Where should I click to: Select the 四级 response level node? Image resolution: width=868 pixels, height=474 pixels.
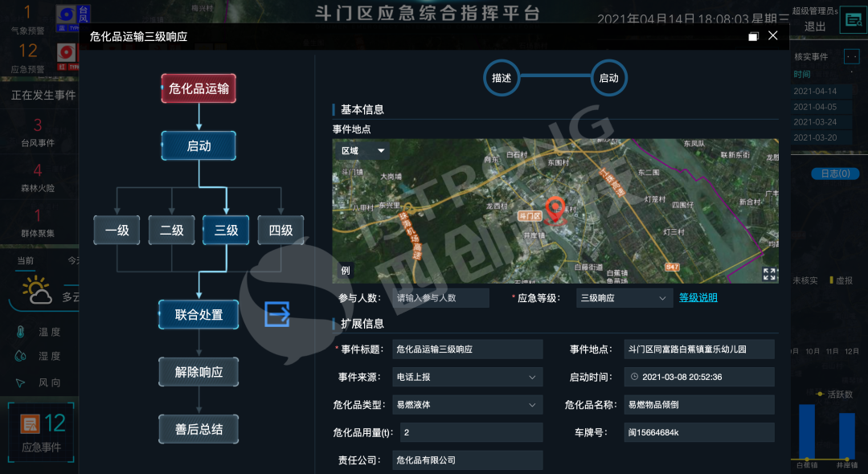click(x=280, y=231)
